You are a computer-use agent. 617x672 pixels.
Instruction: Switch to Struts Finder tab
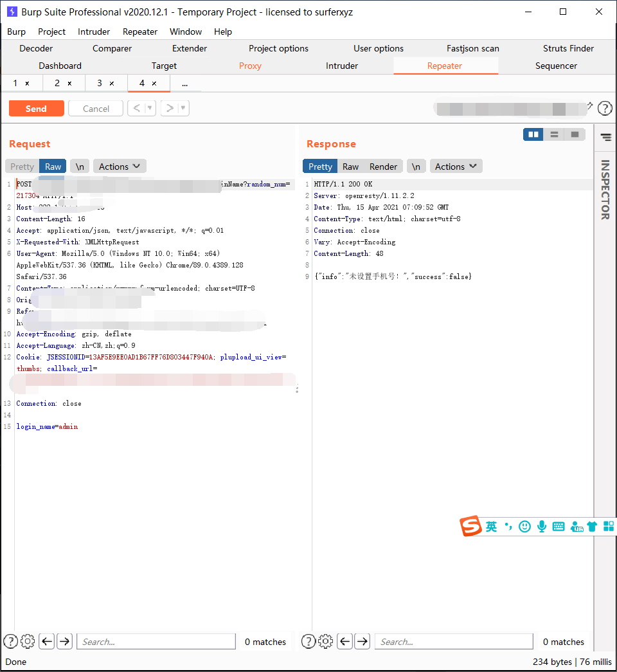569,48
